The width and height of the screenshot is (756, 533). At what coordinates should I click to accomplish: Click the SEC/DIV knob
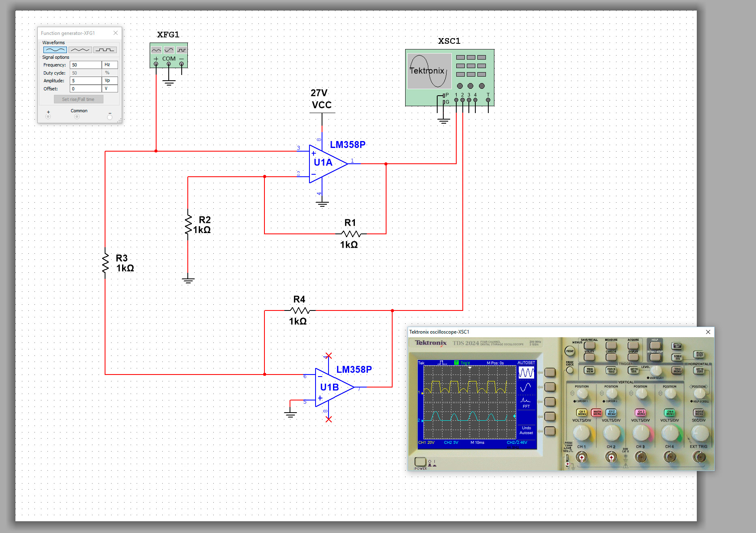tap(699, 433)
